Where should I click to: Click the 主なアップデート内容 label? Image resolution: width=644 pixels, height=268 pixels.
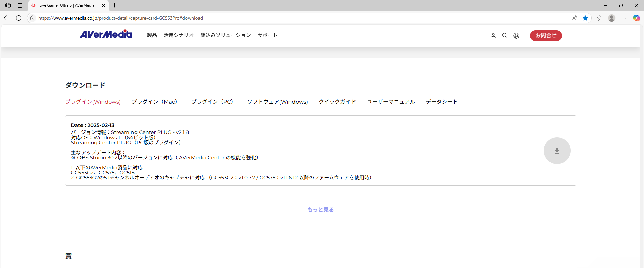(x=98, y=153)
